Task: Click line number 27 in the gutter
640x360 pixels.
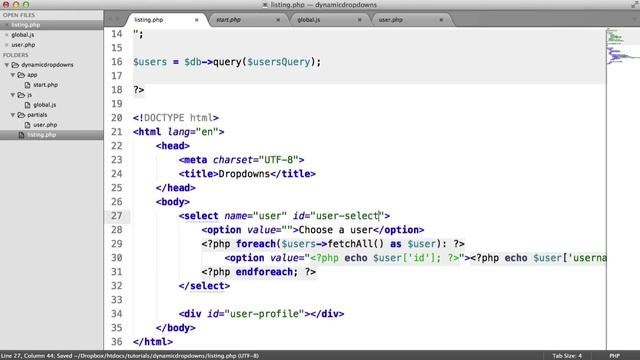Action: coord(117,216)
